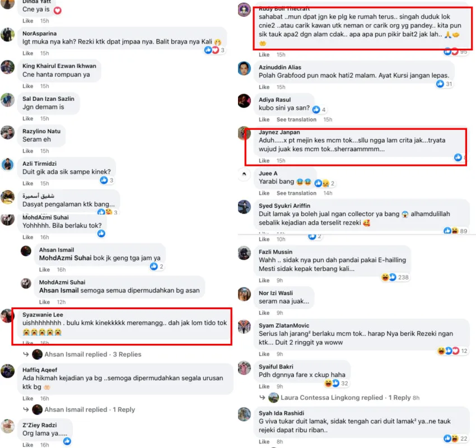Open reactions on Syaiful Bakri's comment
This screenshot has height=448, width=476.
(x=336, y=384)
